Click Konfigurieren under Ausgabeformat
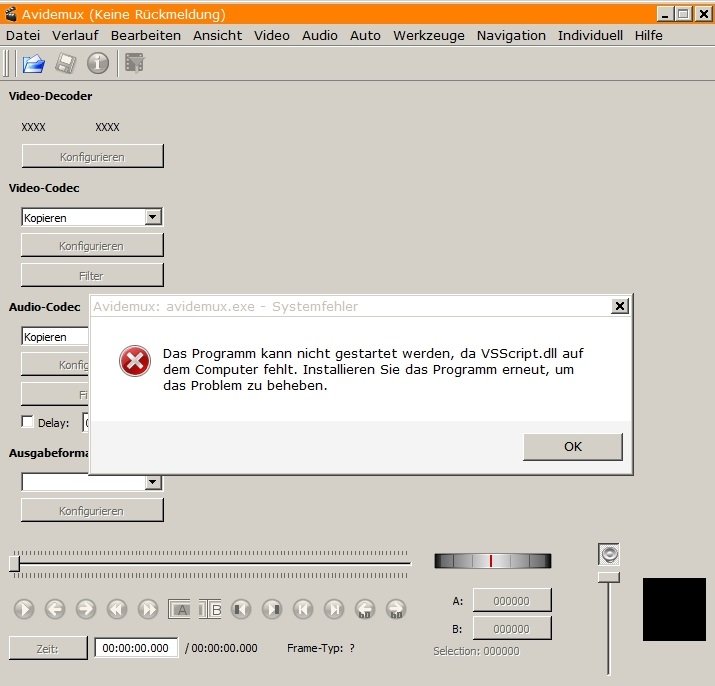Viewport: 715px width, 686px height. point(92,510)
